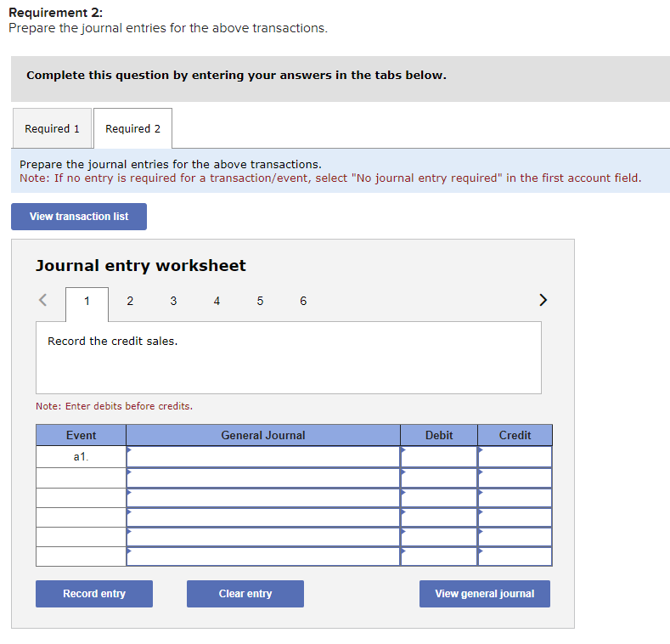
Task: Click the Credit field in row a1
Action: coord(515,457)
